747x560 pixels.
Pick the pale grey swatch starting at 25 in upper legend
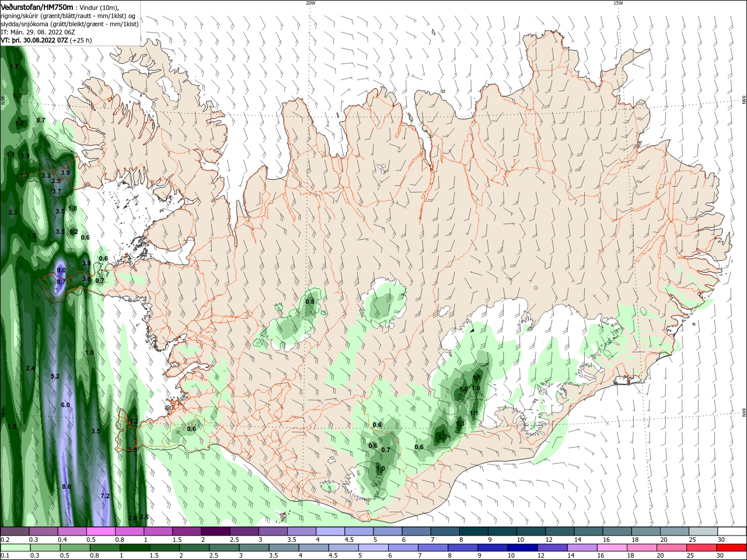(703, 531)
